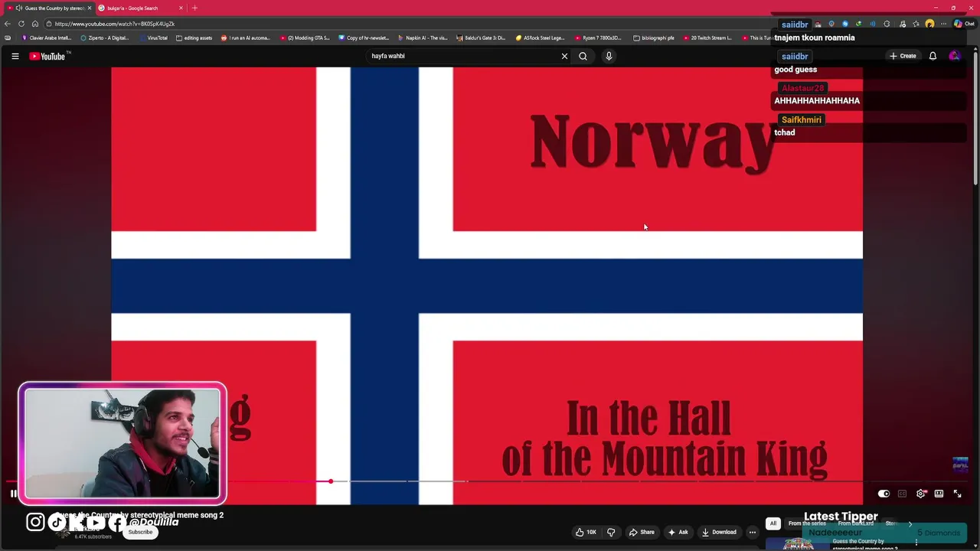Image resolution: width=980 pixels, height=551 pixels.
Task: Open the Ryzen 7 7800x3D bookmark
Action: click(599, 37)
